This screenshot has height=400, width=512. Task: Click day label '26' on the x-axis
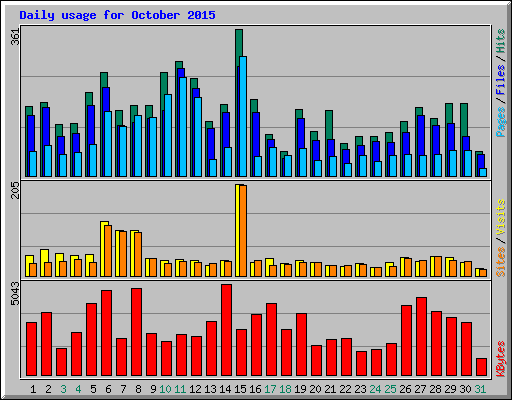coord(405,389)
